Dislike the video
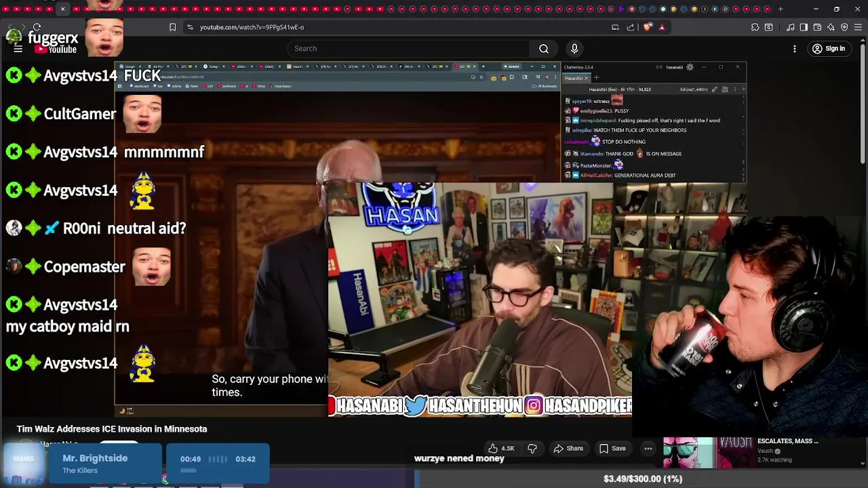 point(532,448)
